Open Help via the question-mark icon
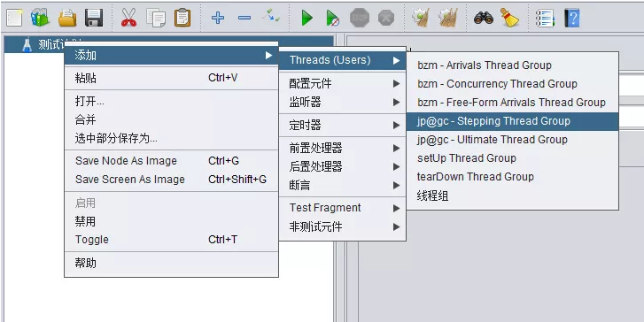This screenshot has width=644, height=322. (571, 18)
